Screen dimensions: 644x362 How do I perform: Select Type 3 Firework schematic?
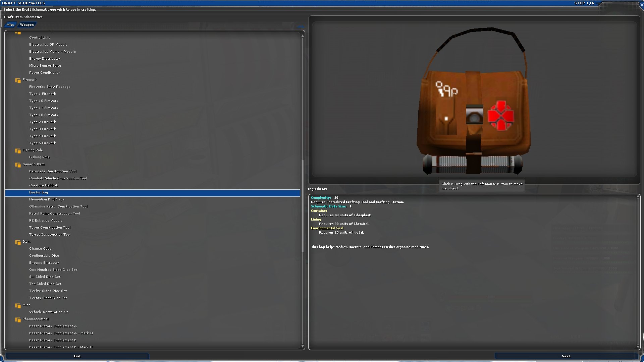point(42,129)
